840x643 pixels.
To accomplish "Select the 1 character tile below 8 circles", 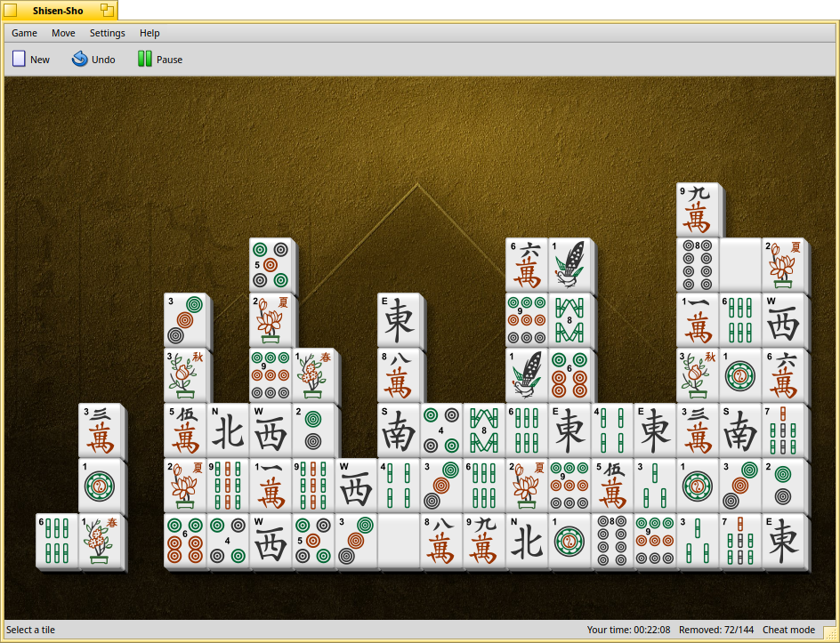I will point(698,320).
